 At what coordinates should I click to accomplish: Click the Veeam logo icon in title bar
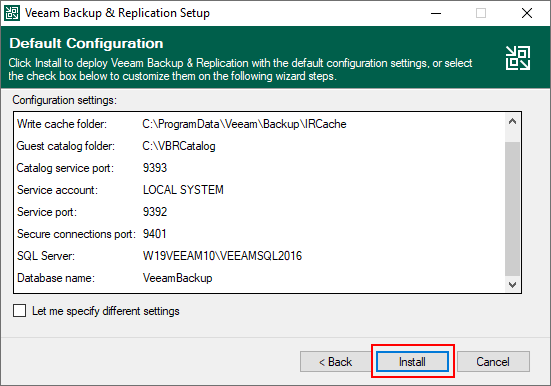[12, 13]
